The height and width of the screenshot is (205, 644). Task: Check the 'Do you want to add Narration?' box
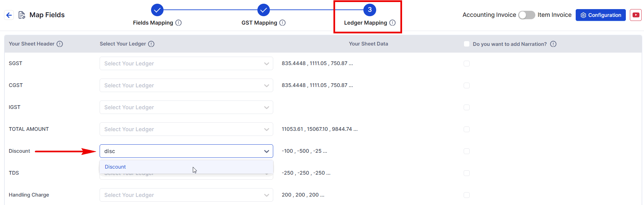pyautogui.click(x=467, y=44)
